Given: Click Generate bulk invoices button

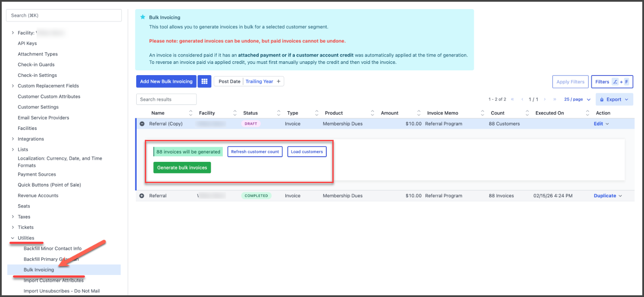Looking at the screenshot, I should [x=182, y=167].
